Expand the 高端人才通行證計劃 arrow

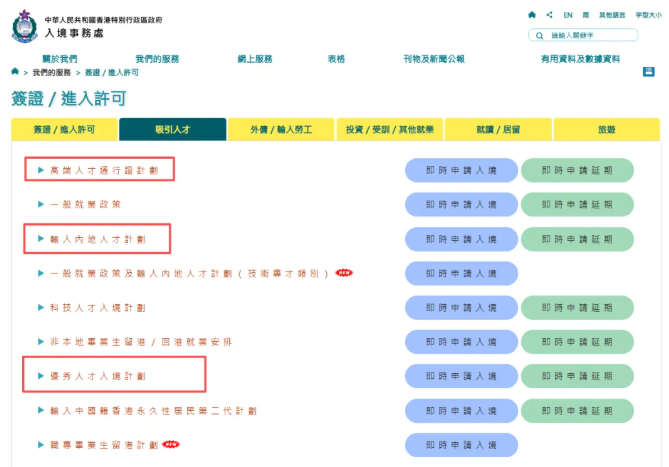(41, 170)
